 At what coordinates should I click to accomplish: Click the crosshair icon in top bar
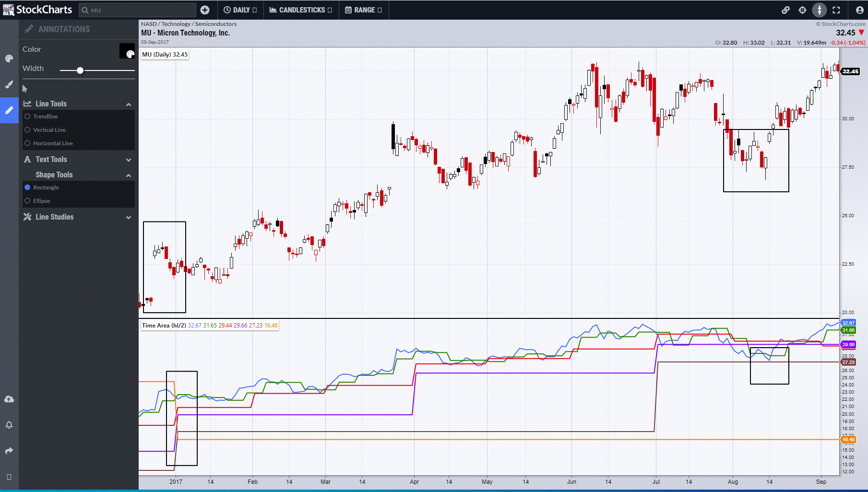click(x=802, y=10)
